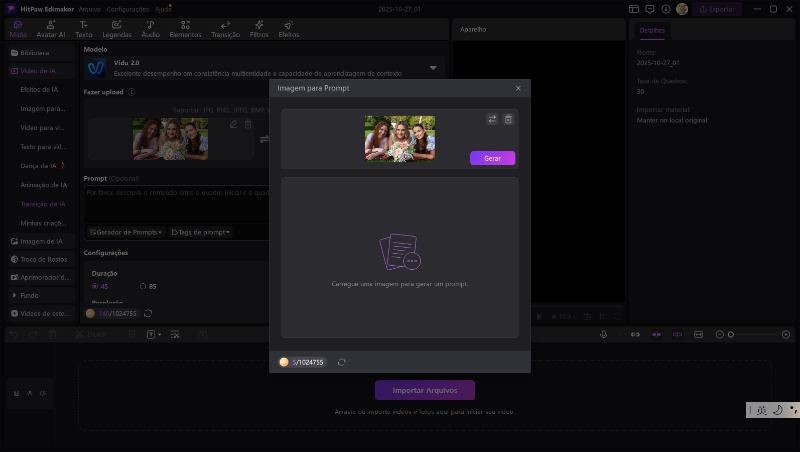
Task: Swap the image using the replace icon
Action: tap(492, 119)
